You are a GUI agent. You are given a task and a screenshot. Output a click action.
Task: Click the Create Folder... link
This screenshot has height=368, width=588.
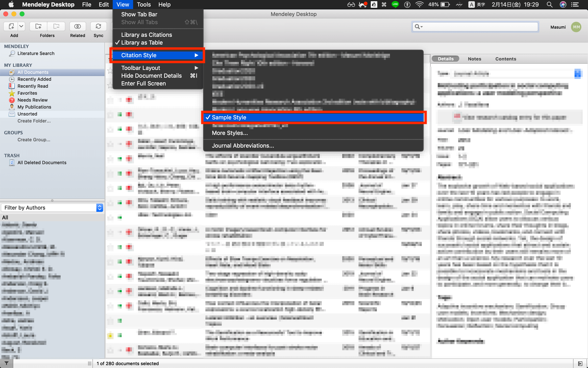[x=34, y=121]
